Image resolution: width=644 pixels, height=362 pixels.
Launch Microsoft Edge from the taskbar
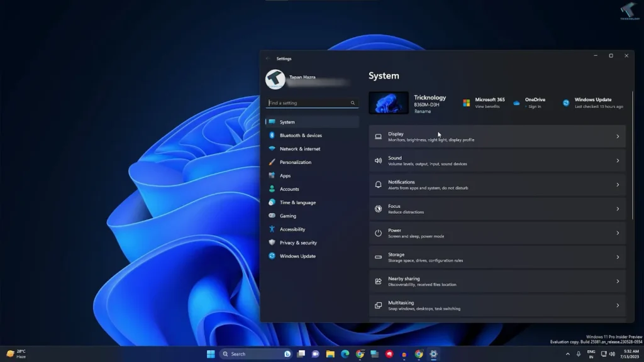point(345,353)
